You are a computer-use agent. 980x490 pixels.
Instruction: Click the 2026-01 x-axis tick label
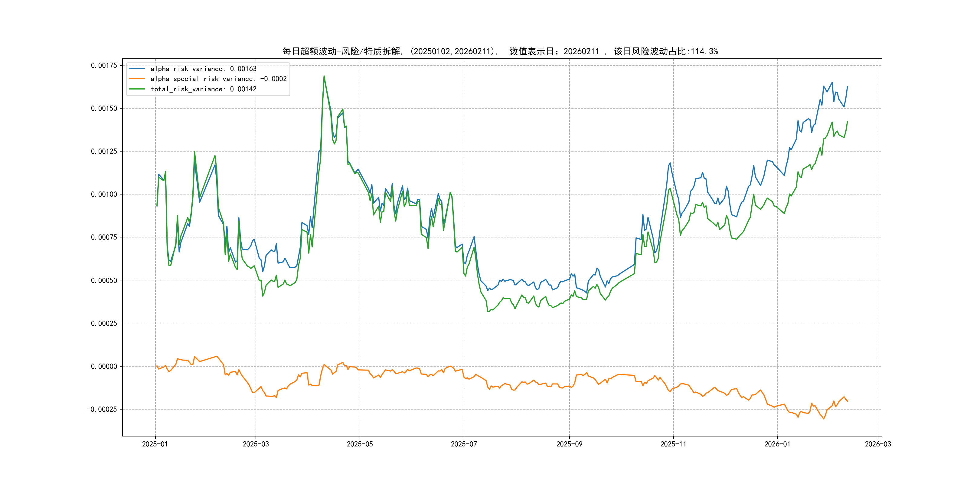pos(777,444)
